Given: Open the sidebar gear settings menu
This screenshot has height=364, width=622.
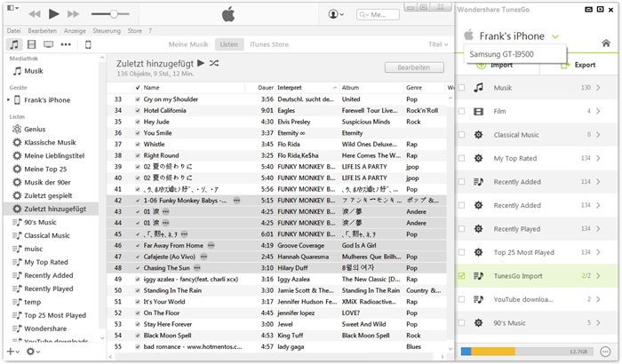Looking at the screenshot, I should (x=33, y=352).
